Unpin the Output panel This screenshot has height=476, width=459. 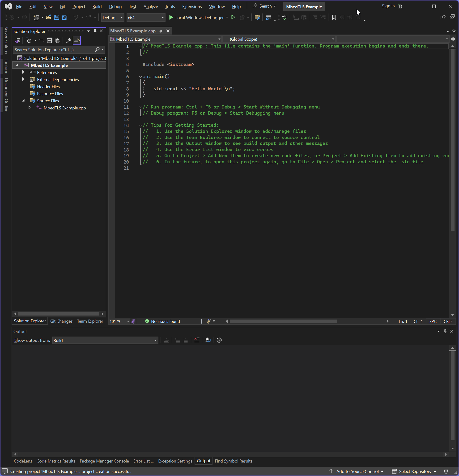pos(445,331)
